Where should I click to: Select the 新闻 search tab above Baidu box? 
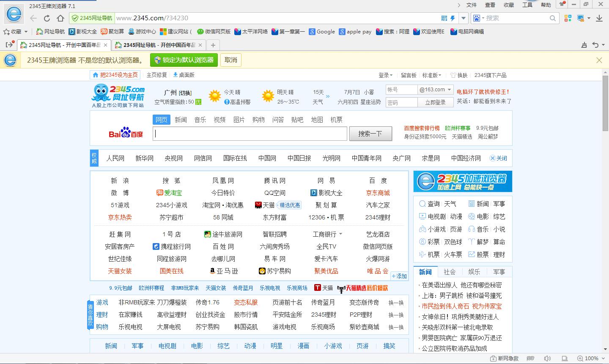tap(181, 120)
